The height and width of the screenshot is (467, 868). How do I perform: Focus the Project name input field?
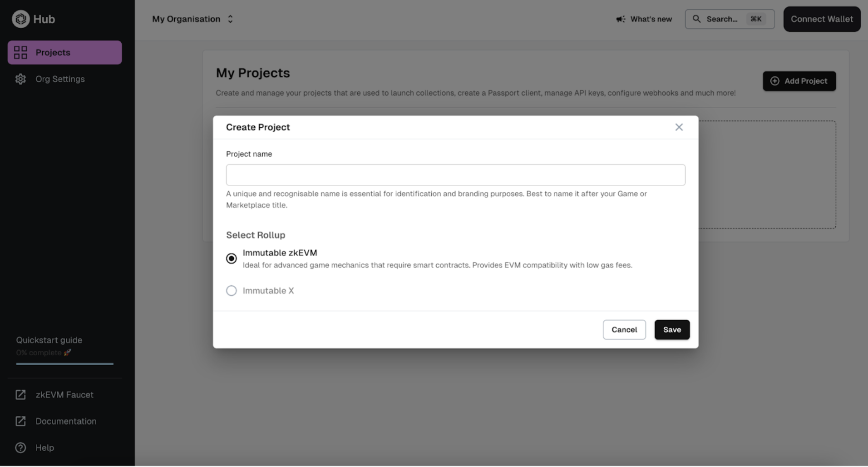(x=455, y=175)
